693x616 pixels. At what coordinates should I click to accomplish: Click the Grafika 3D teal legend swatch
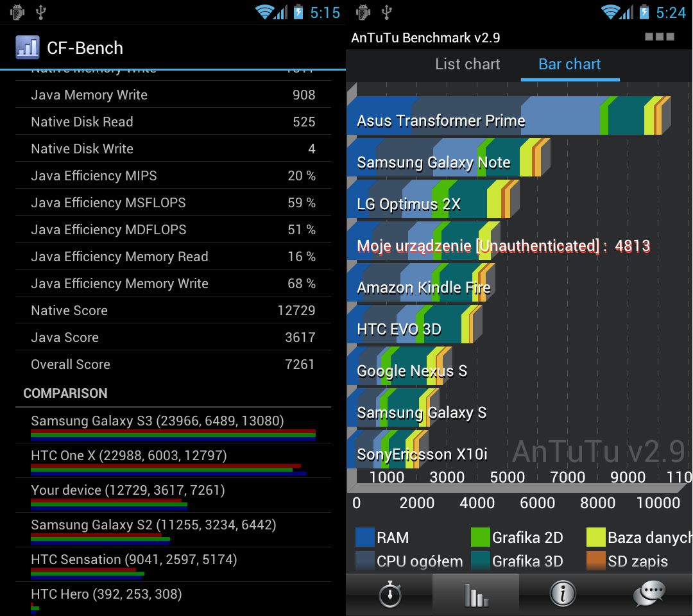481,561
